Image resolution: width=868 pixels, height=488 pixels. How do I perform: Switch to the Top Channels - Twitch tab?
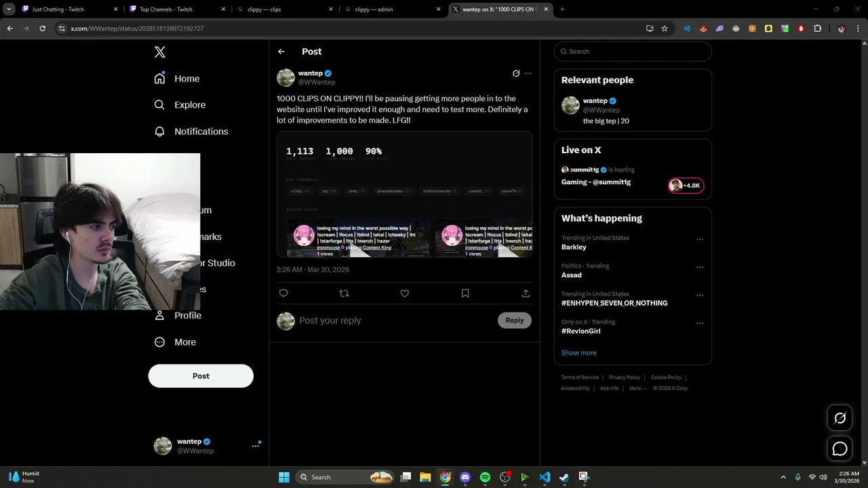[176, 9]
